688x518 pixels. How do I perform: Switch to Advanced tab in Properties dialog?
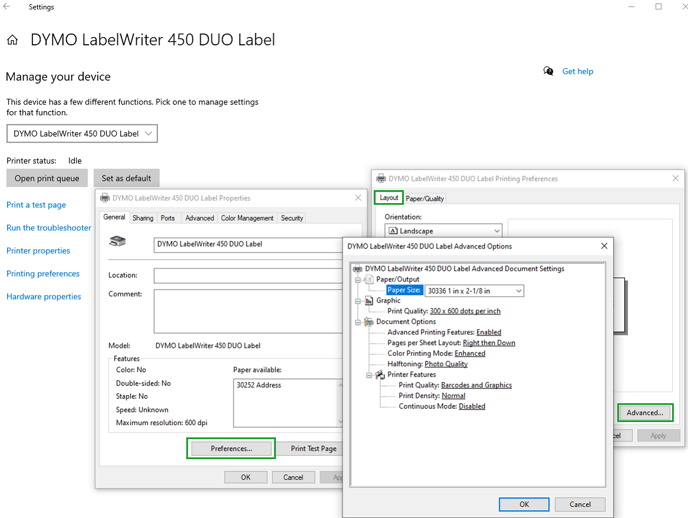point(200,218)
